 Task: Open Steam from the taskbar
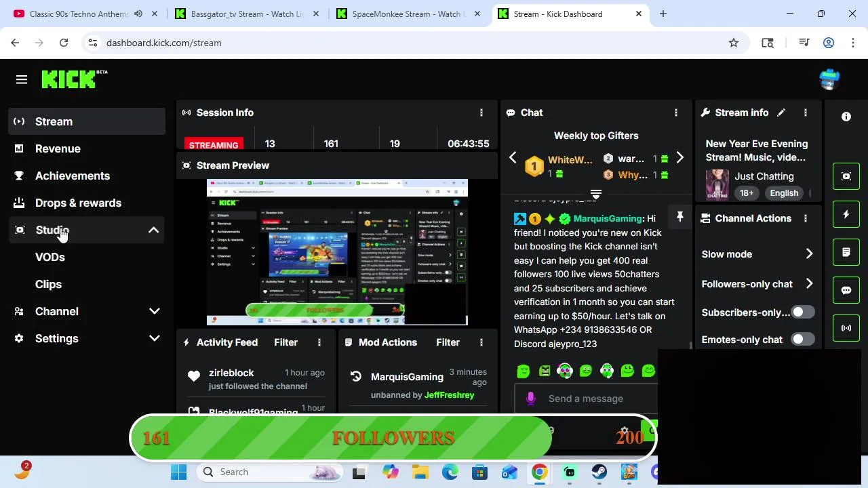click(599, 472)
